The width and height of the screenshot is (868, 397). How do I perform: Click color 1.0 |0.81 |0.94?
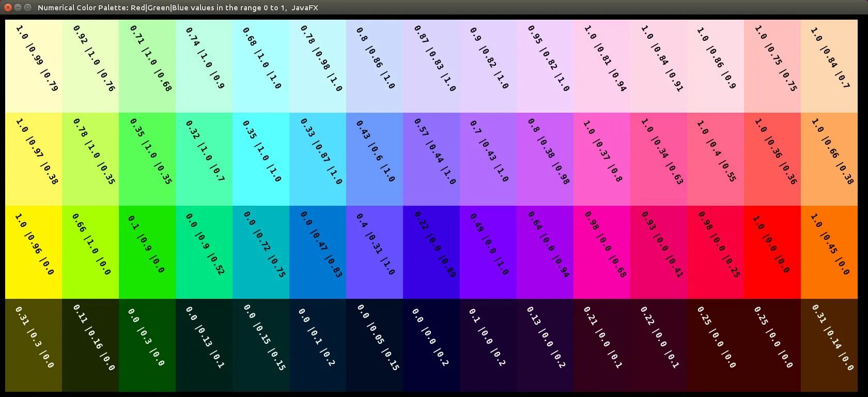pos(602,66)
